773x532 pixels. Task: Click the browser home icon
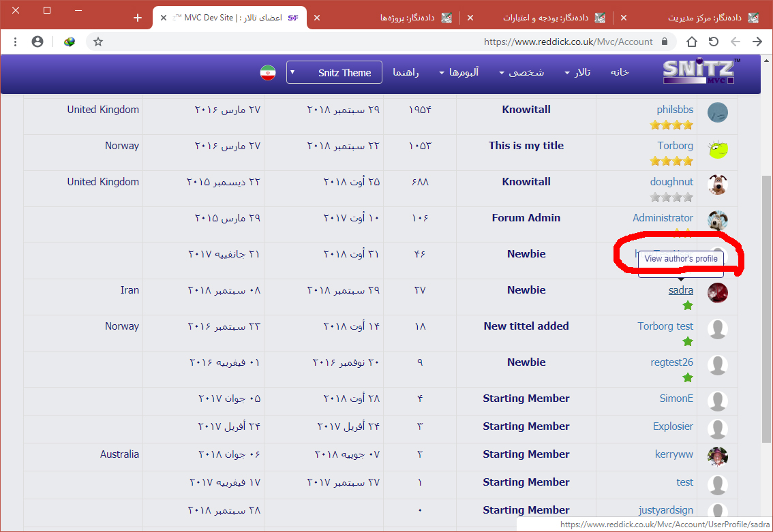(x=691, y=42)
